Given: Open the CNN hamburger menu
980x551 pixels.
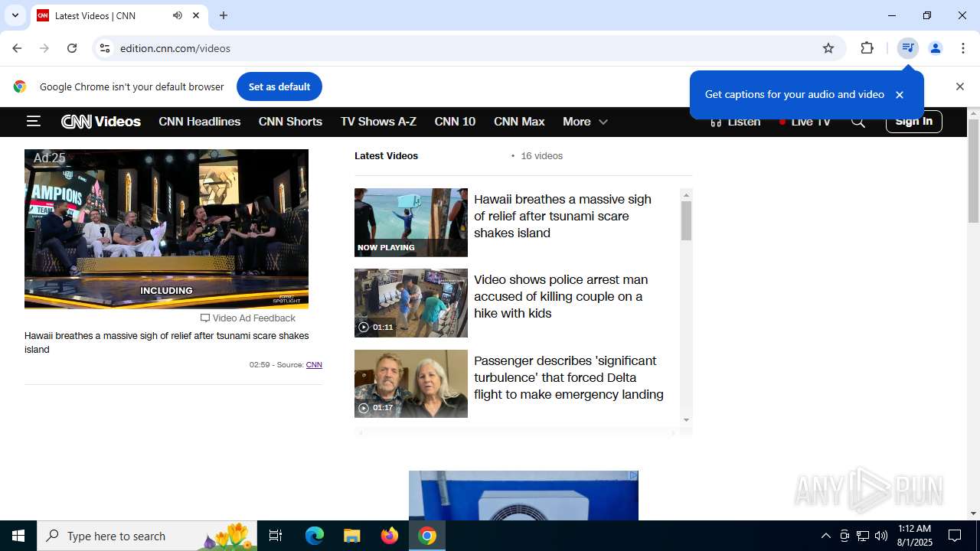Looking at the screenshot, I should (x=33, y=121).
